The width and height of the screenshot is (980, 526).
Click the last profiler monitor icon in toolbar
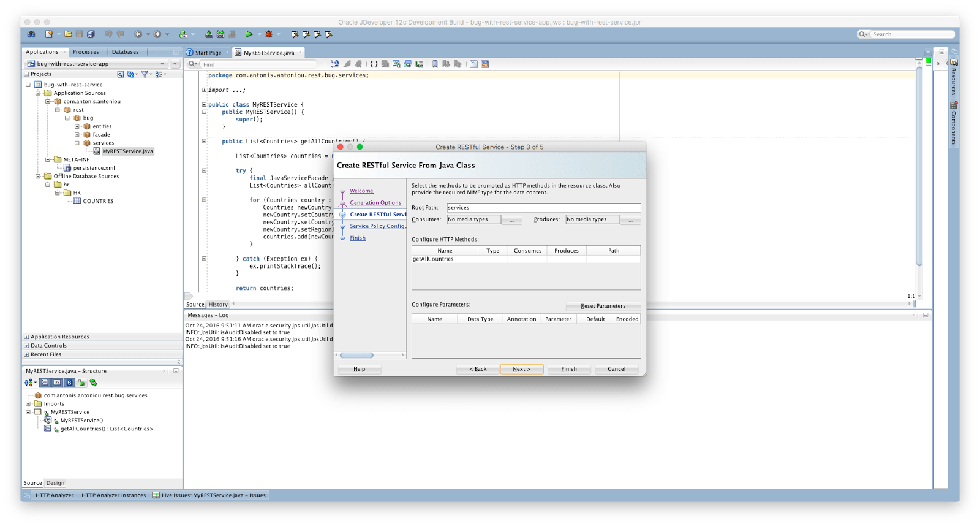click(328, 34)
